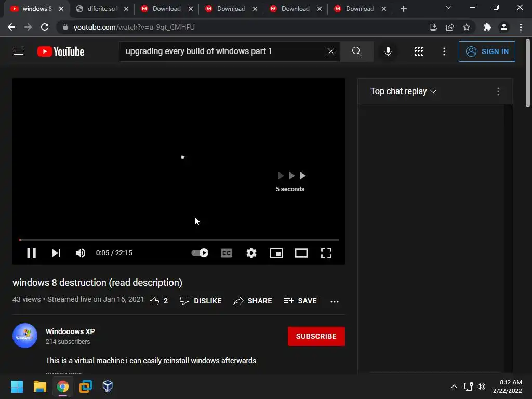
Task: Reload the page
Action: pyautogui.click(x=45, y=27)
